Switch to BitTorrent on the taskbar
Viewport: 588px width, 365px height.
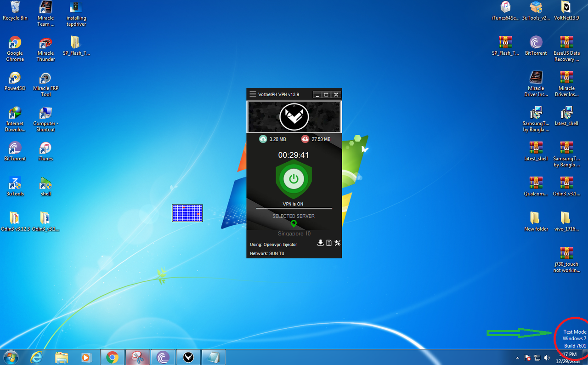click(x=163, y=357)
